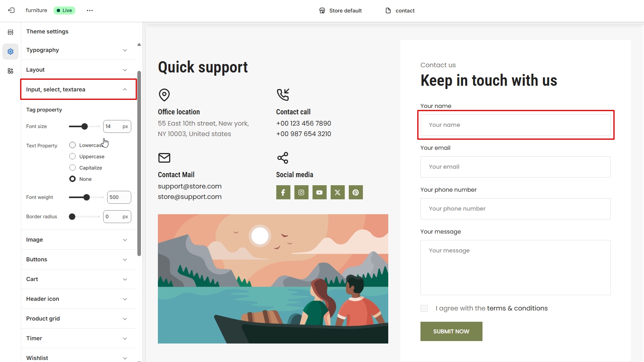Open the Sections panel icon in sidebar
This screenshot has height=362, width=644.
pyautogui.click(x=10, y=32)
